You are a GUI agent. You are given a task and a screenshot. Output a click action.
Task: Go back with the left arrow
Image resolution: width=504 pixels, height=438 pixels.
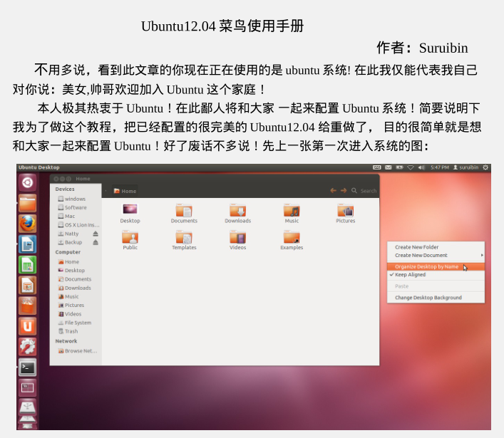click(334, 191)
